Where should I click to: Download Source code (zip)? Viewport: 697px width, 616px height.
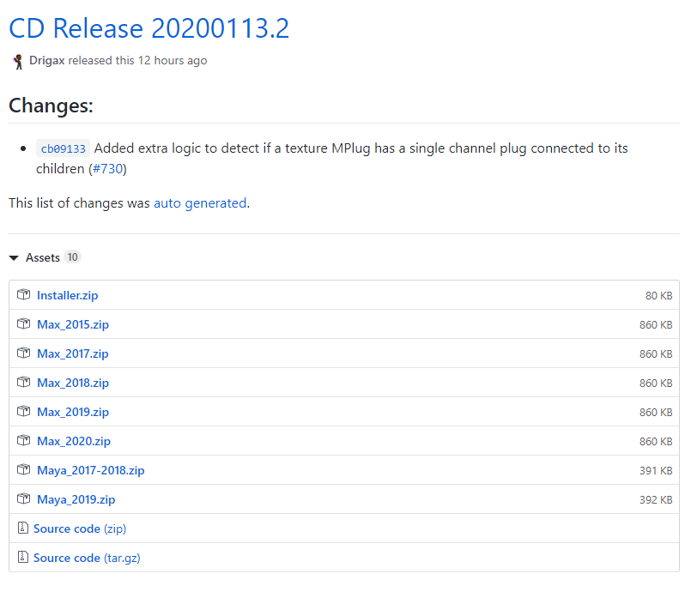(80, 528)
